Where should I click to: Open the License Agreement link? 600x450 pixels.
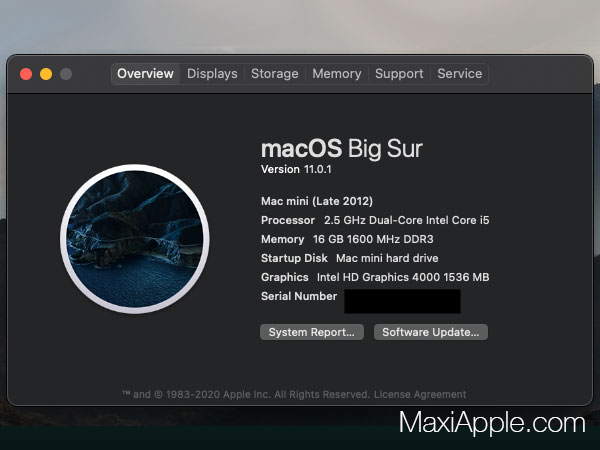420,395
